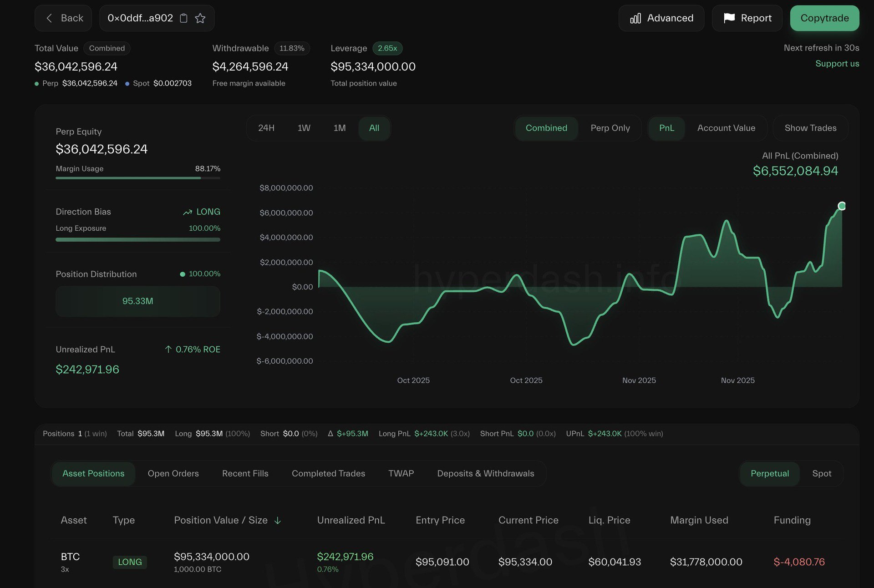874x588 pixels.
Task: Toggle Show Trades on chart
Action: 810,128
